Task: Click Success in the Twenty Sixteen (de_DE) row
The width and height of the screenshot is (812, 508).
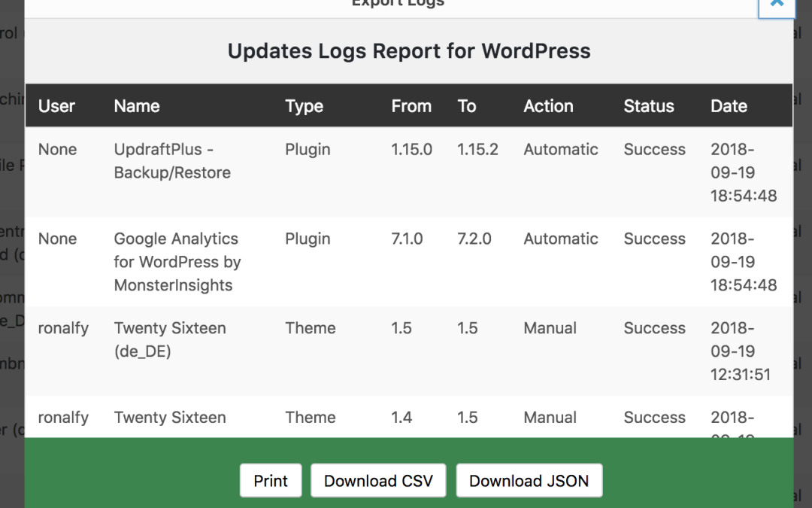Action: coord(655,328)
